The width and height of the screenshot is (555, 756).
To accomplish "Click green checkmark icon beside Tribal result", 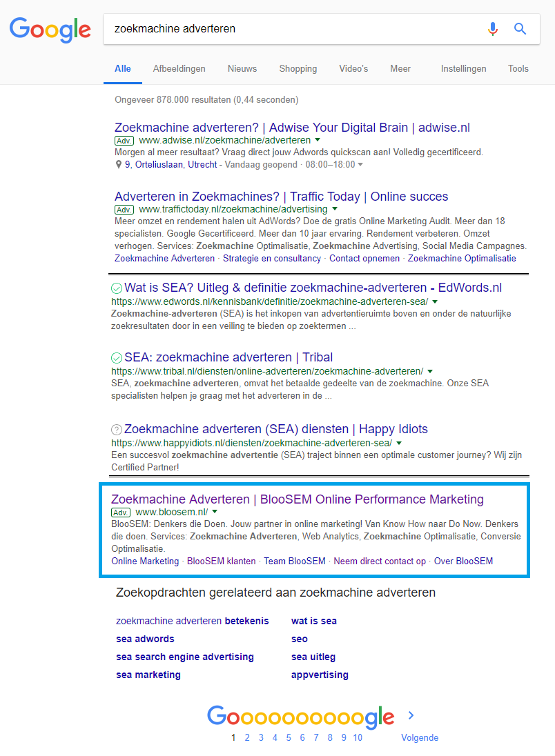I will (x=117, y=357).
